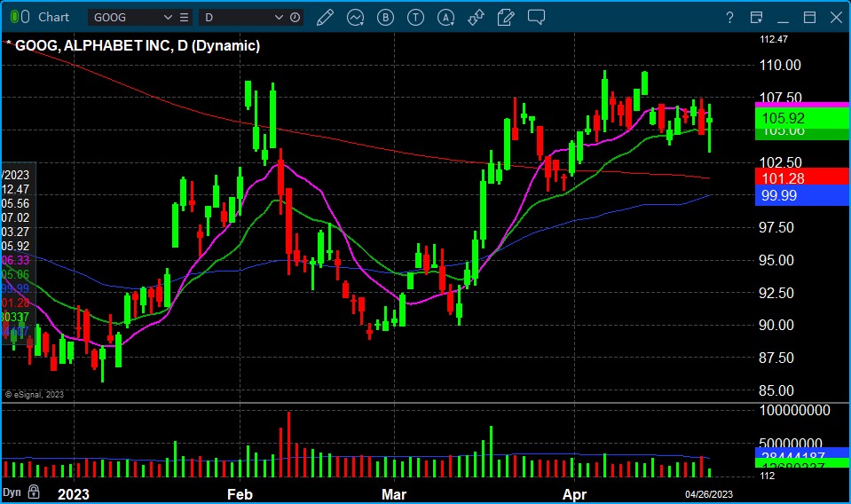
Task: Open the edit chart notepad icon
Action: [x=506, y=18]
